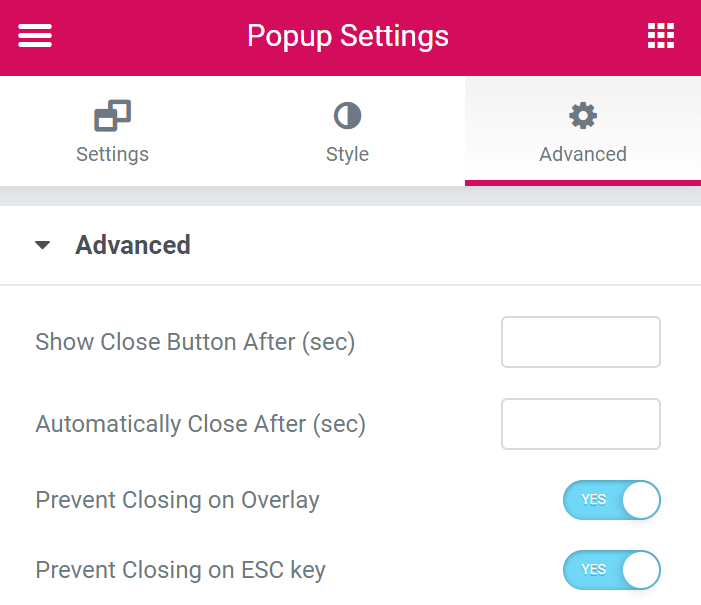Collapse the Advanced section arrow
The height and width of the screenshot is (605, 701).
tap(42, 245)
